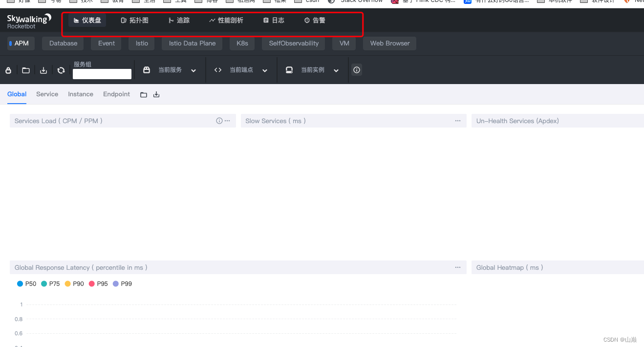Click the refresh icon near the 服务组 field
Image resolution: width=644 pixels, height=347 pixels.
pyautogui.click(x=61, y=70)
